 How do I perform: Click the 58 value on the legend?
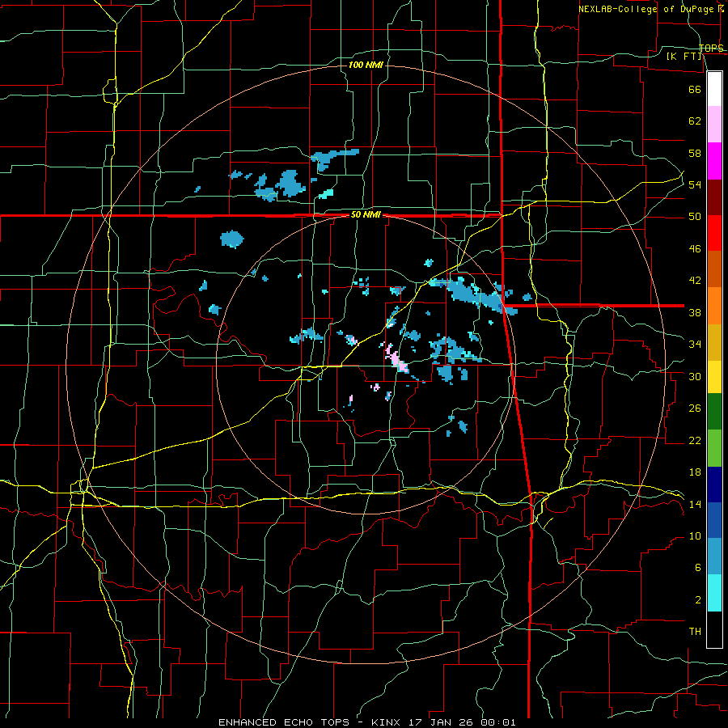point(695,153)
